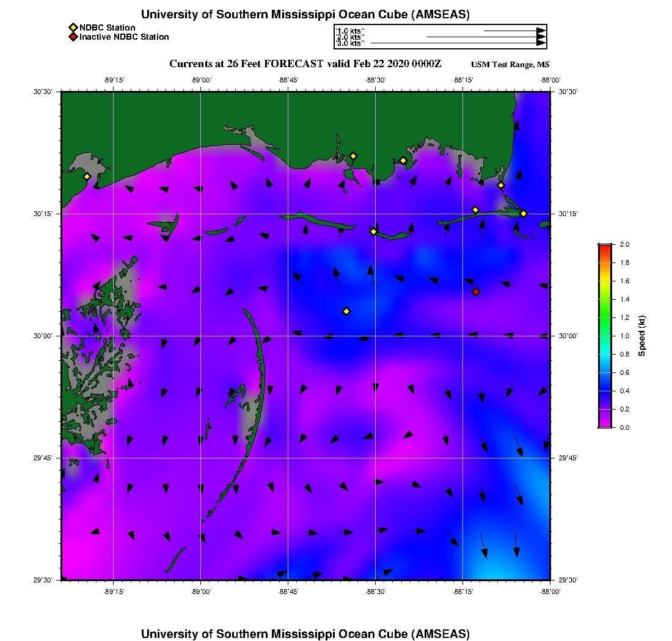
Task: Click the 'Speed (kt)' colorbar label
Action: 642,336
